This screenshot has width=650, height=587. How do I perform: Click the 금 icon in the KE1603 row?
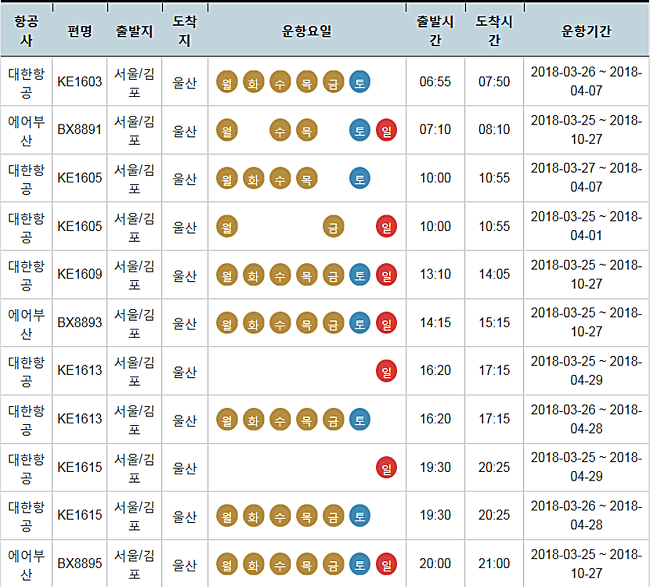333,82
